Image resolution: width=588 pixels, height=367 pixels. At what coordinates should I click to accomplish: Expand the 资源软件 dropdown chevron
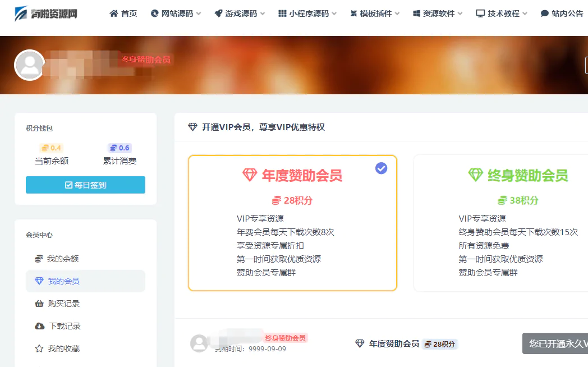[460, 14]
